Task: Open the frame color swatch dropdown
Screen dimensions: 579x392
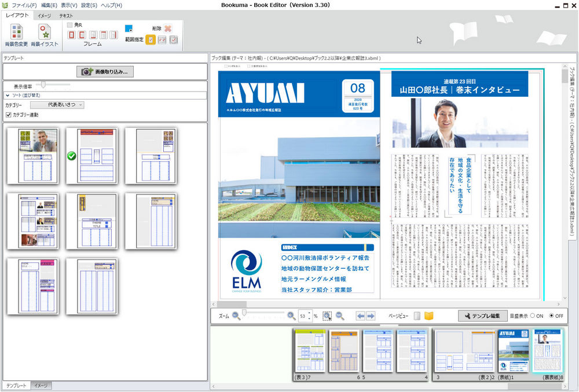Action: tap(129, 28)
